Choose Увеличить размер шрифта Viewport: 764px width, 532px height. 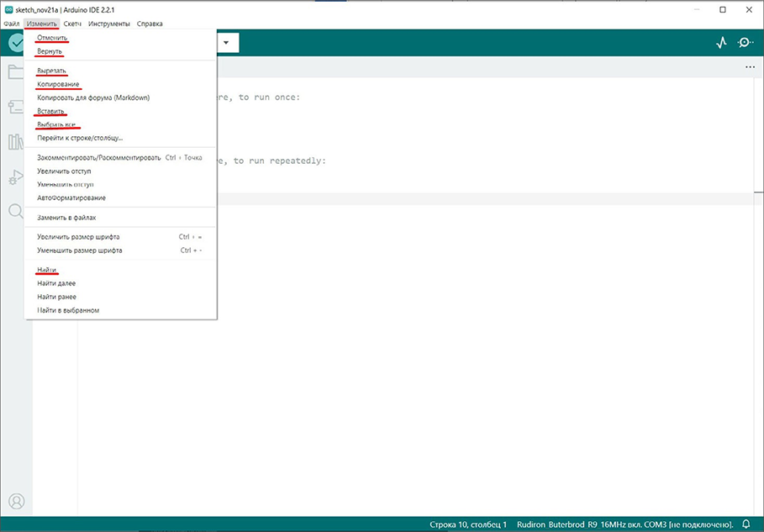[x=120, y=237]
